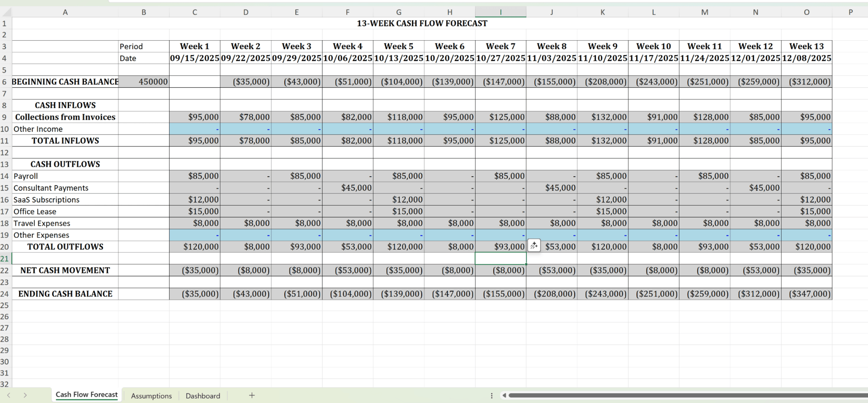
Task: Click the 13-WEEK CASH FLOW FORECAST title
Action: pyautogui.click(x=422, y=23)
